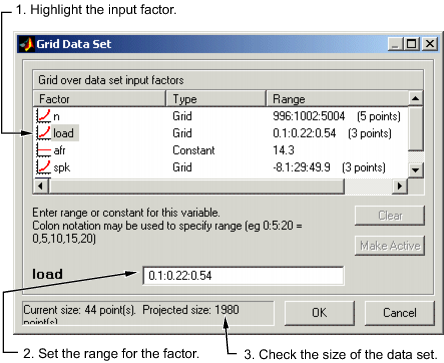Click the grid curve icon beside spk
The image size is (444, 363).
point(43,167)
